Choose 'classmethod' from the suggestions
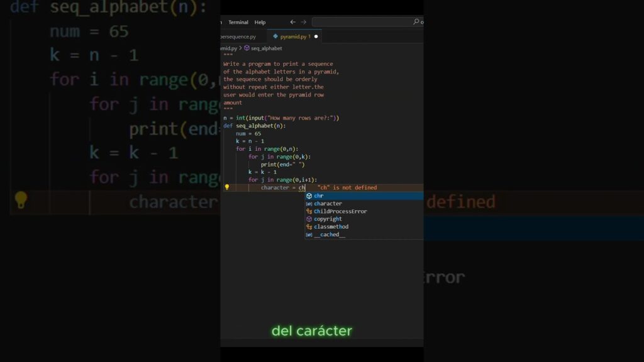 (331, 227)
